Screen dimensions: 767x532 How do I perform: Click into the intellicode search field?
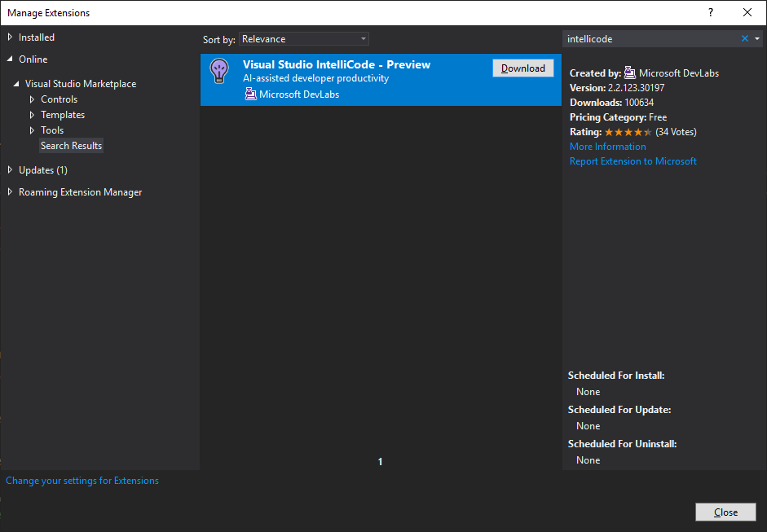[650, 38]
